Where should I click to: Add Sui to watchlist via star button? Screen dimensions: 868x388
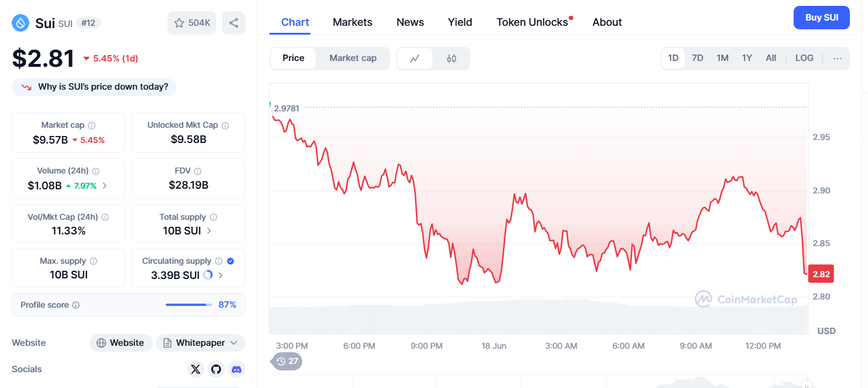[192, 23]
